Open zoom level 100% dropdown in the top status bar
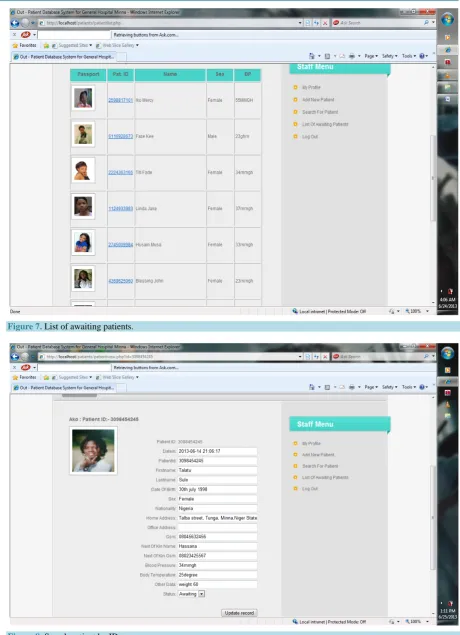This screenshot has height=635, width=460. [427, 311]
